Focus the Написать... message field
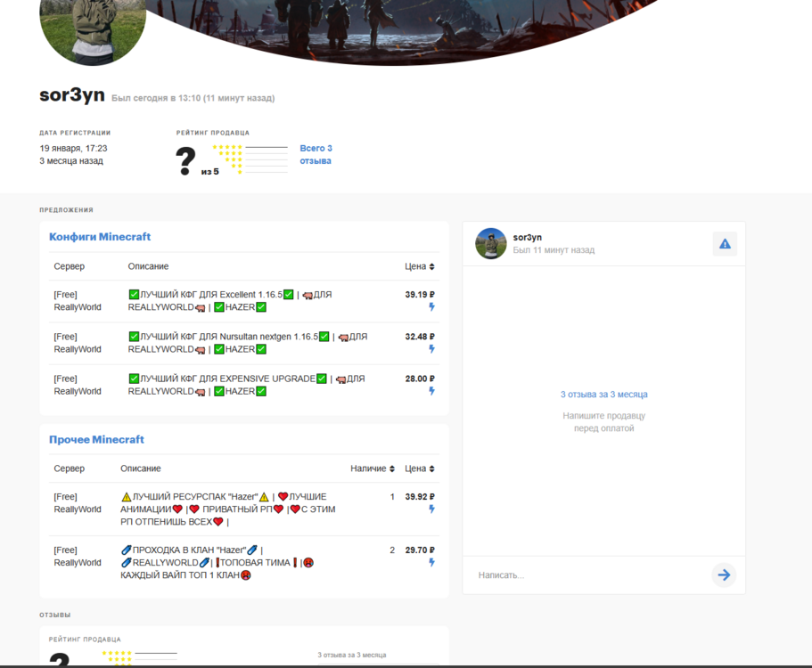The width and height of the screenshot is (812, 668). [590, 574]
